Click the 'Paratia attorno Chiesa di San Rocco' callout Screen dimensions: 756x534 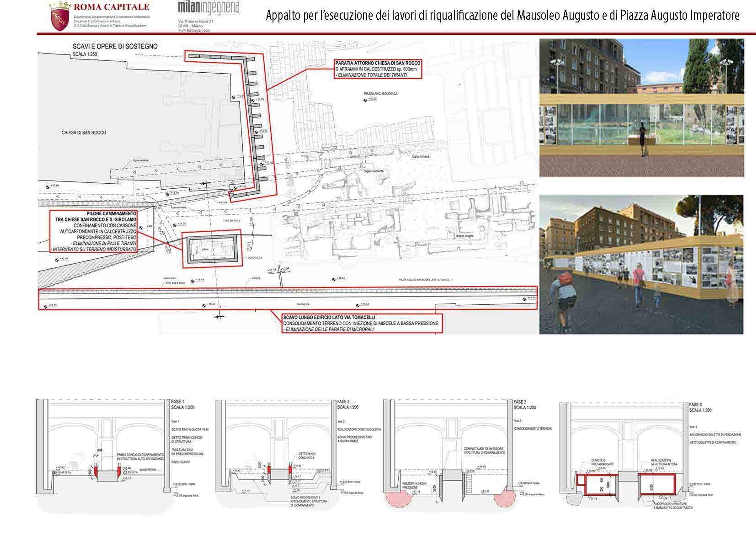(x=378, y=69)
